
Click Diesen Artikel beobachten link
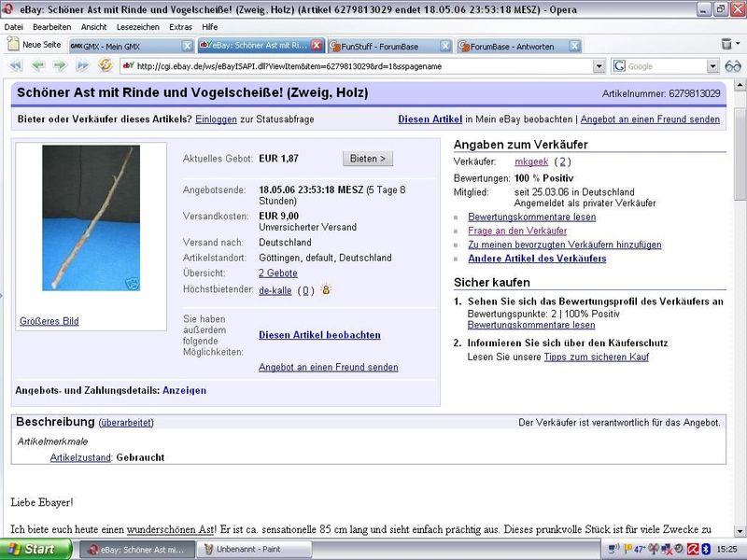(319, 335)
